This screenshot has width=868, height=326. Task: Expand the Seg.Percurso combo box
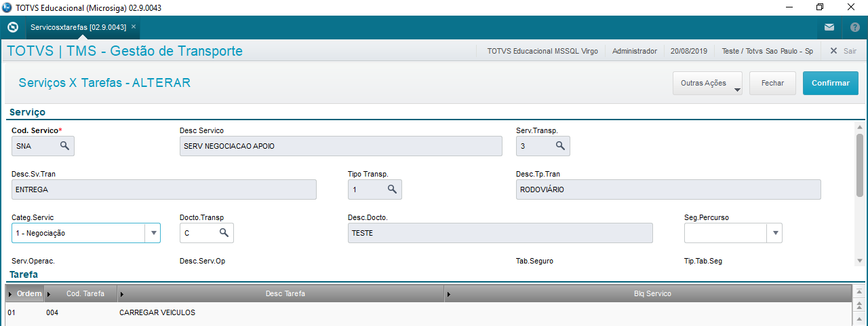tap(774, 233)
